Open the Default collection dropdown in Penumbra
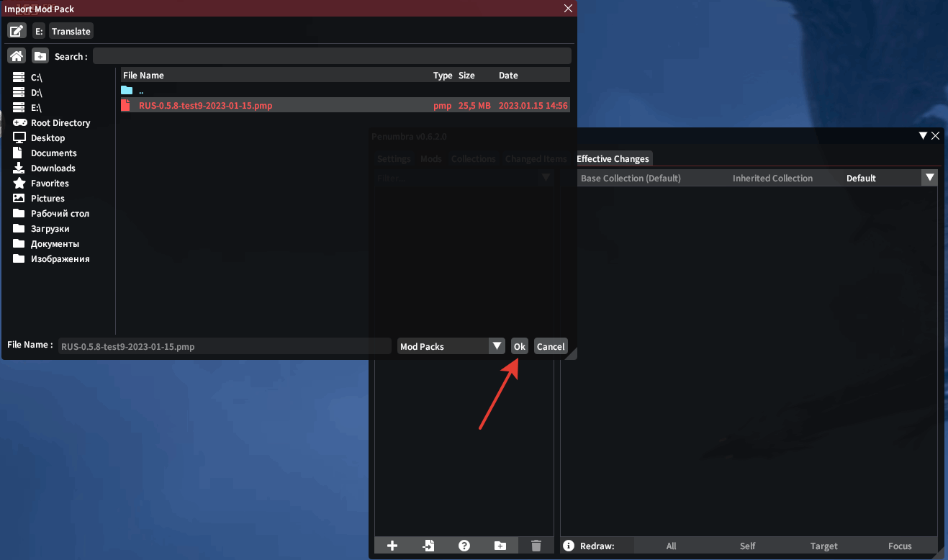 [890, 178]
